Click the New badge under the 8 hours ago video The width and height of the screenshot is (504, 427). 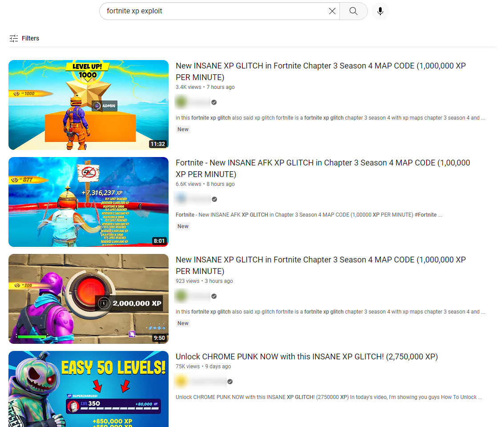[x=183, y=226]
